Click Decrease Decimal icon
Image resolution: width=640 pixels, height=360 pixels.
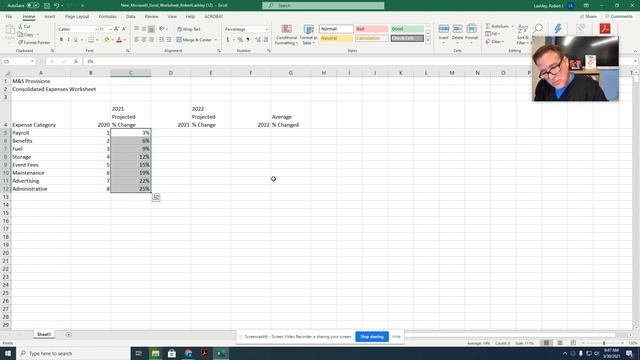point(266,40)
